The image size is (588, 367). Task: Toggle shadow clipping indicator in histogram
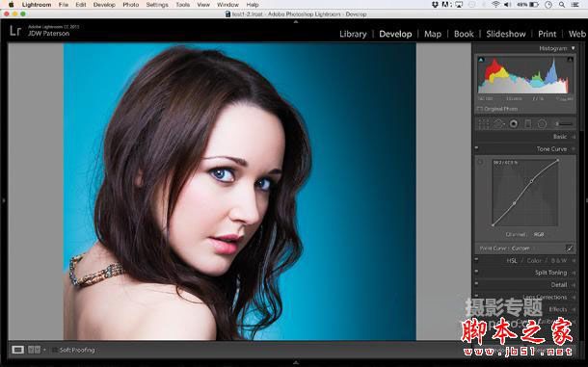coord(481,60)
